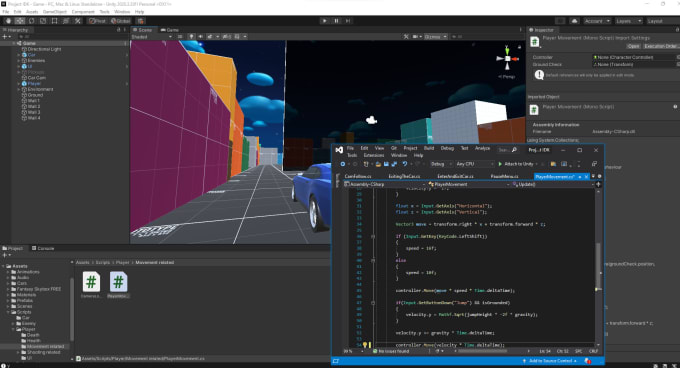680x368 pixels.
Task: Click the Hierarchy create plus button
Action: point(5,37)
